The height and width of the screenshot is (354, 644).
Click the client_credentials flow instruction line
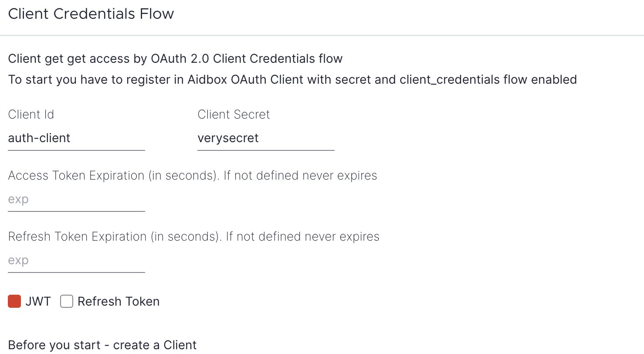(292, 79)
